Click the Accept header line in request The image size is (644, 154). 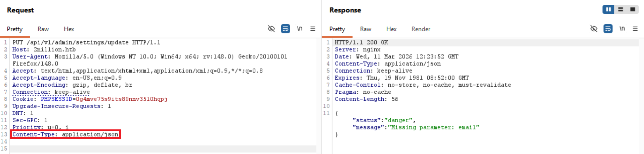click(x=138, y=71)
